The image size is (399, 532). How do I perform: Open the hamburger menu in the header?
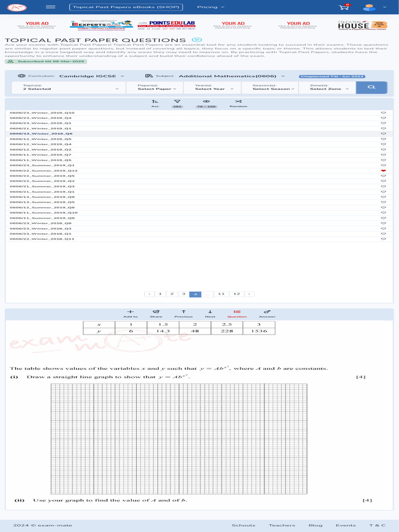[50, 7]
